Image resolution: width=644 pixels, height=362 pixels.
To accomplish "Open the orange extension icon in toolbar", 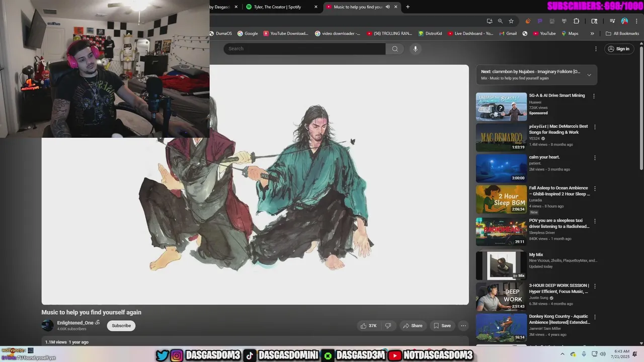I will tap(528, 21).
